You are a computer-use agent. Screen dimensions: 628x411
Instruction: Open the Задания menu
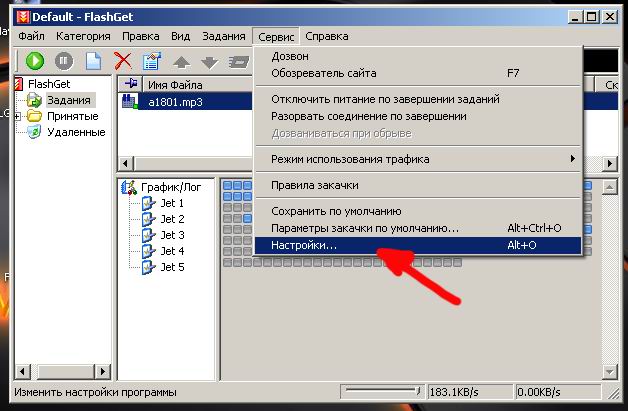coord(223,36)
